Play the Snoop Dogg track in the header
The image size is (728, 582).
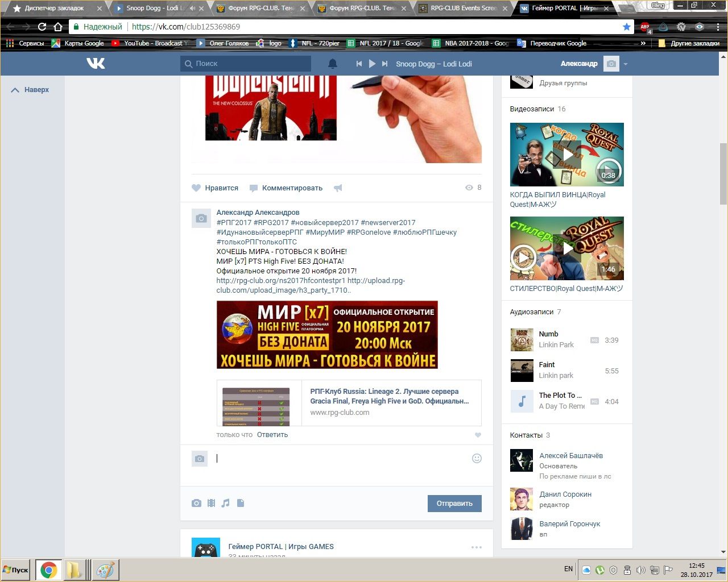372,64
